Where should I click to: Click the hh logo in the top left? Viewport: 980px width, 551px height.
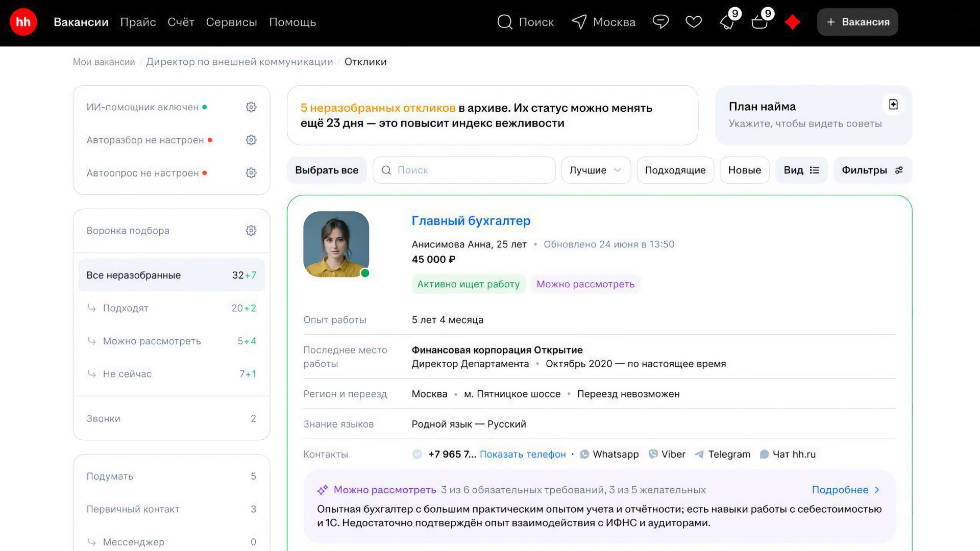23,22
